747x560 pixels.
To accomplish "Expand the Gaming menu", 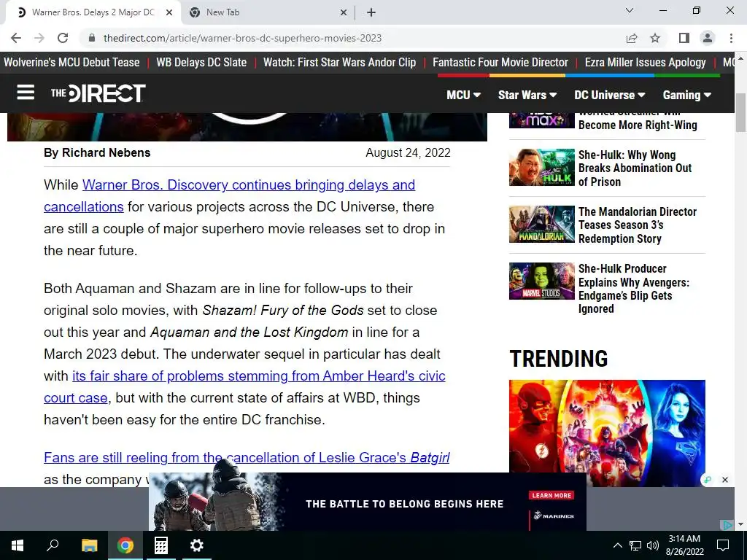I will (x=687, y=95).
